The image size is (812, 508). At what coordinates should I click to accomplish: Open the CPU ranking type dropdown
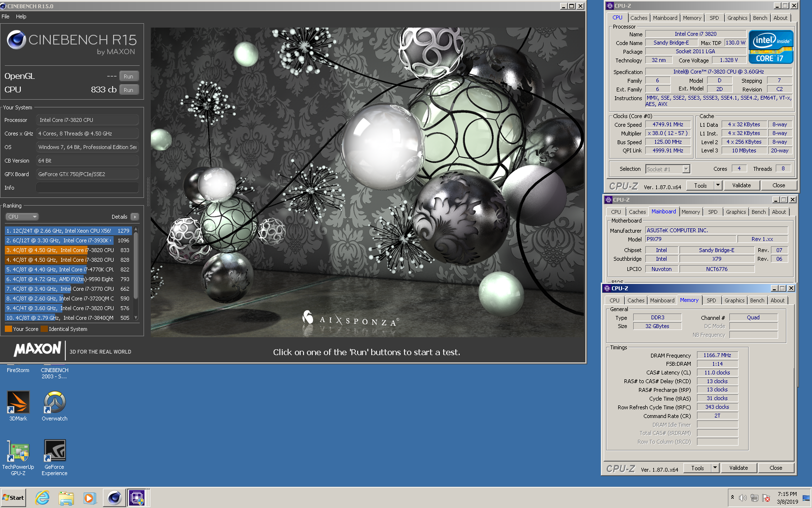[22, 217]
